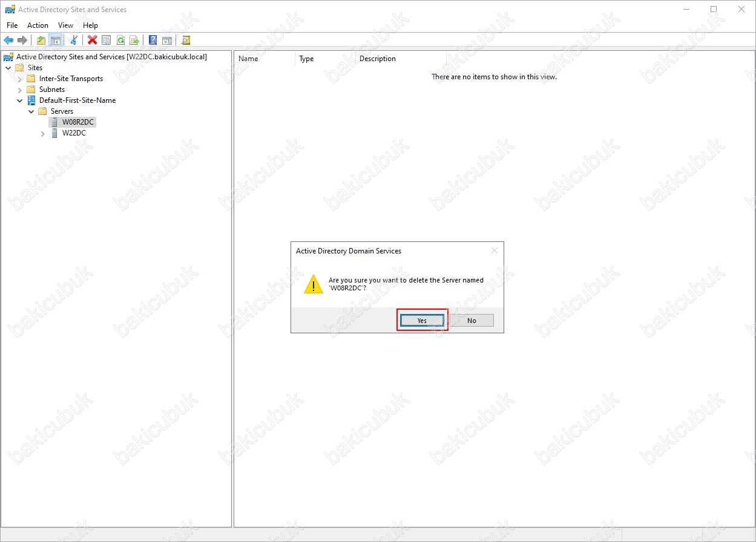Open the View menu
This screenshot has height=542, width=756.
[x=65, y=25]
